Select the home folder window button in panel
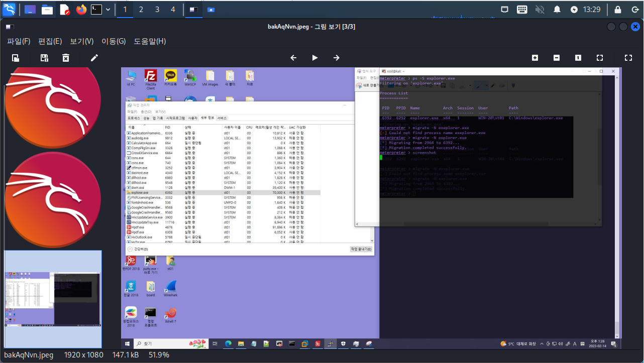Viewport: 644px width, 363px height. point(211,10)
